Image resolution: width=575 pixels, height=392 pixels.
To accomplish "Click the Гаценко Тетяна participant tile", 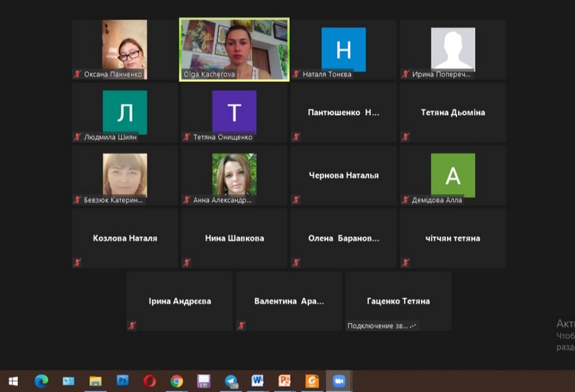I will tap(398, 301).
